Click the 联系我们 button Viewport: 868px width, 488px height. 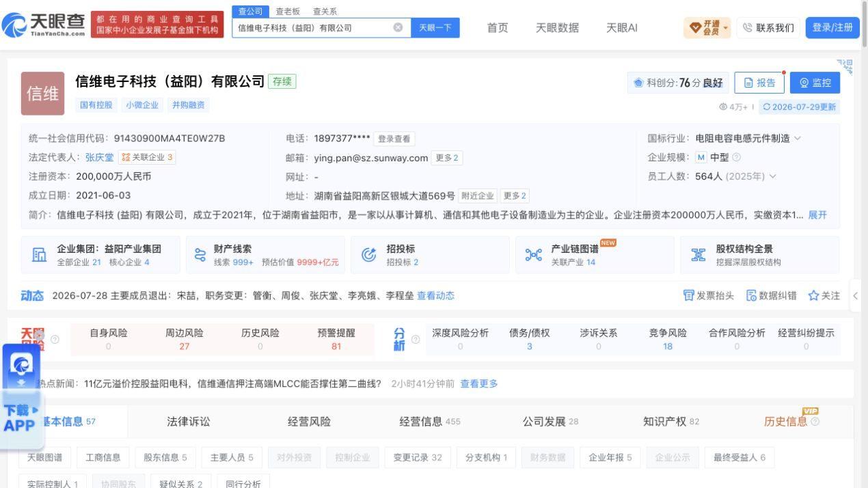768,27
